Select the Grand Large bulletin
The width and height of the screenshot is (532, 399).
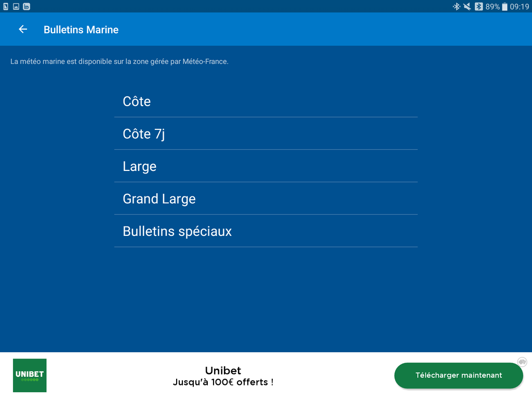coord(265,198)
